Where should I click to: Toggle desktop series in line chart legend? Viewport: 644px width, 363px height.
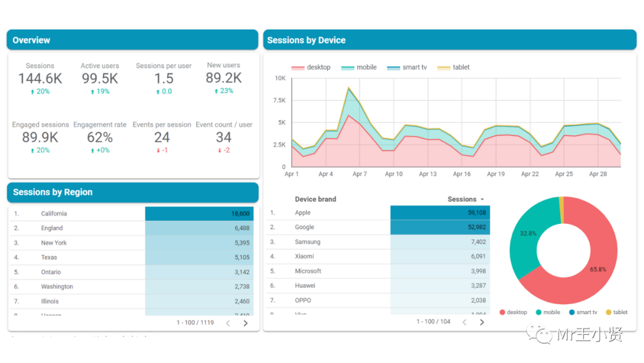tap(311, 67)
